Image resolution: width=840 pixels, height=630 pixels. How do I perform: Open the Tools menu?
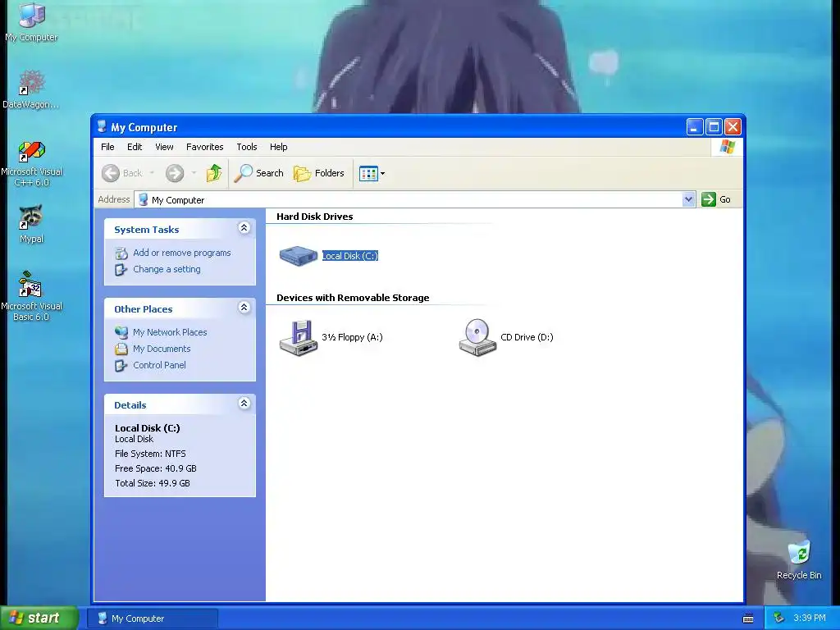247,147
